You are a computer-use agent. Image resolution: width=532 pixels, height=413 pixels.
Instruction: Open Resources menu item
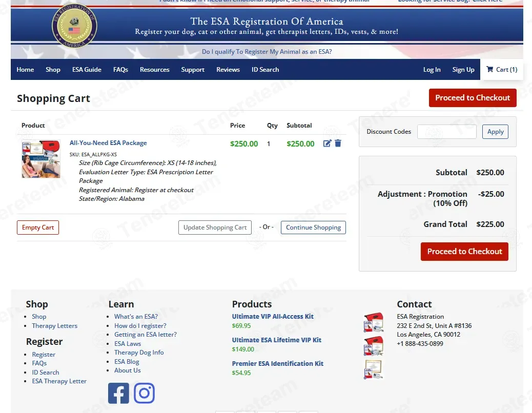(x=155, y=70)
